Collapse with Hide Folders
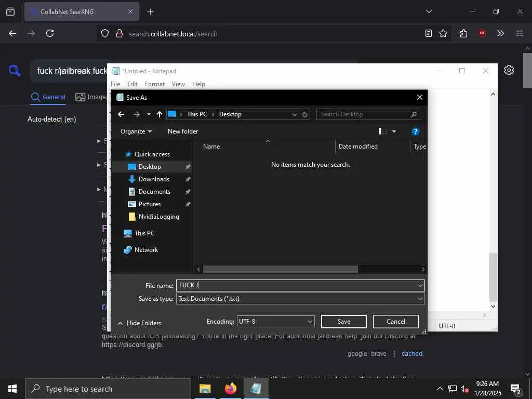The image size is (532, 399). point(139,323)
